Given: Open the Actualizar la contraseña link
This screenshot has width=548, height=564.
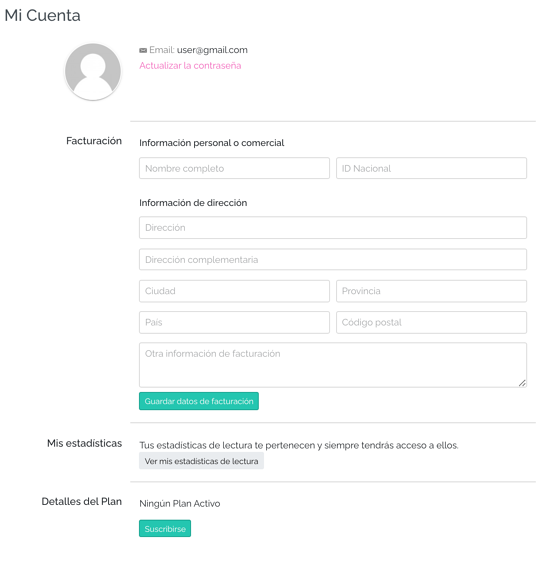Looking at the screenshot, I should [x=190, y=65].
